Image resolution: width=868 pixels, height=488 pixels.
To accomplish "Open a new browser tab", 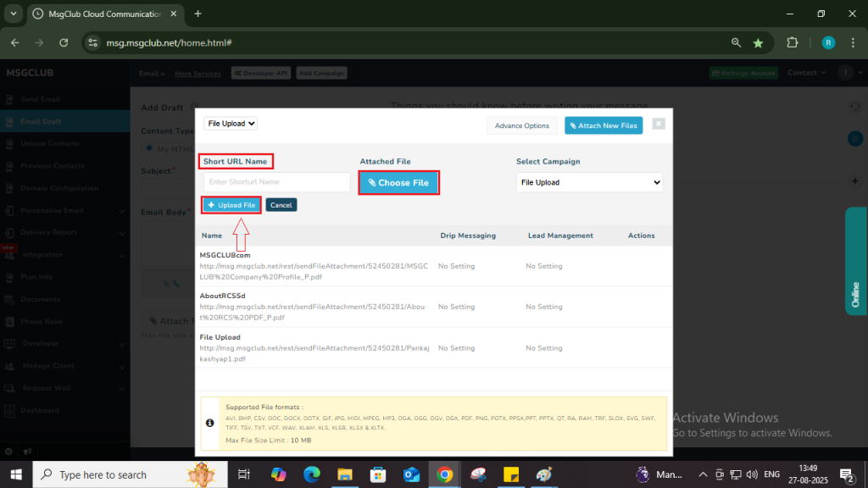I will click(x=198, y=14).
